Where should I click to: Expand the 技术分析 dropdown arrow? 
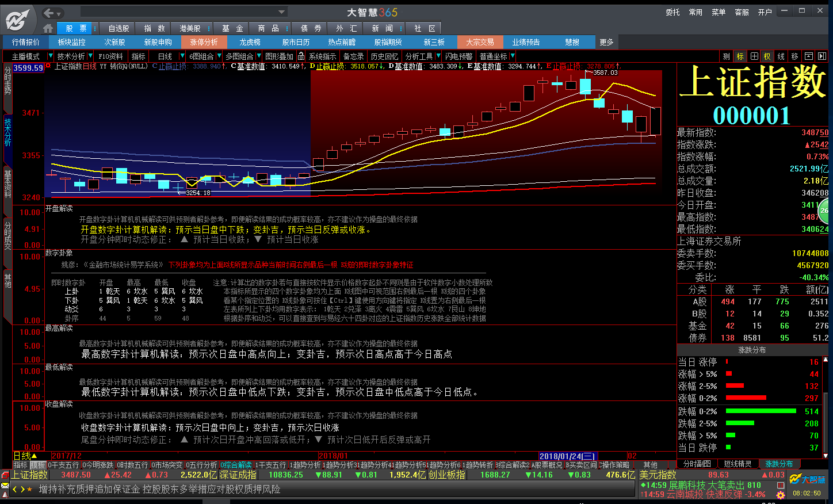tap(90, 56)
